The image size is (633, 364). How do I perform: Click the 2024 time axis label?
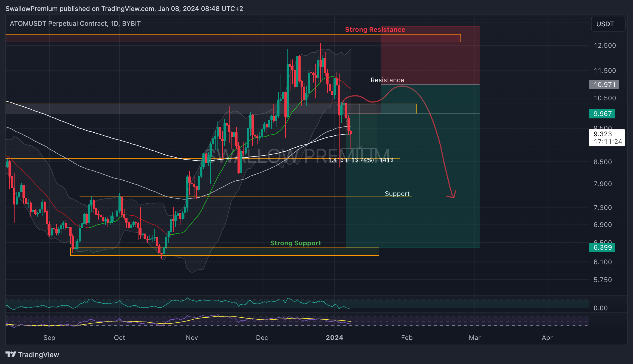click(x=334, y=338)
